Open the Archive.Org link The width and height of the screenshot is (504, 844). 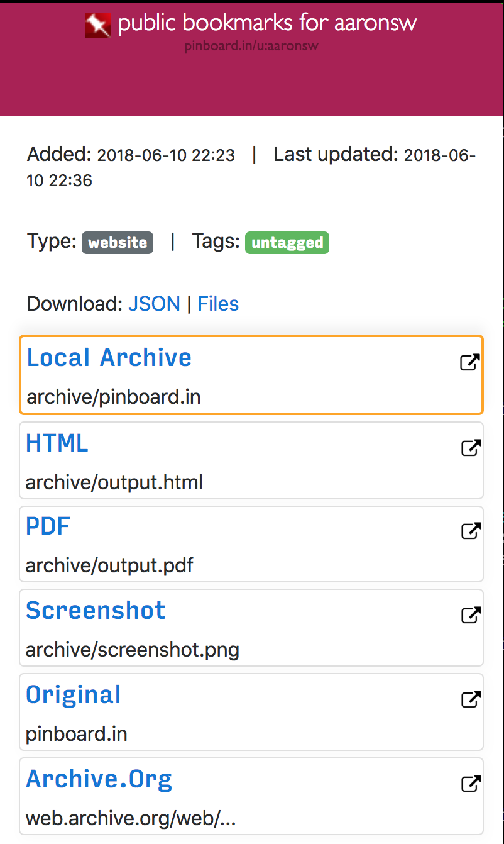pyautogui.click(x=99, y=779)
